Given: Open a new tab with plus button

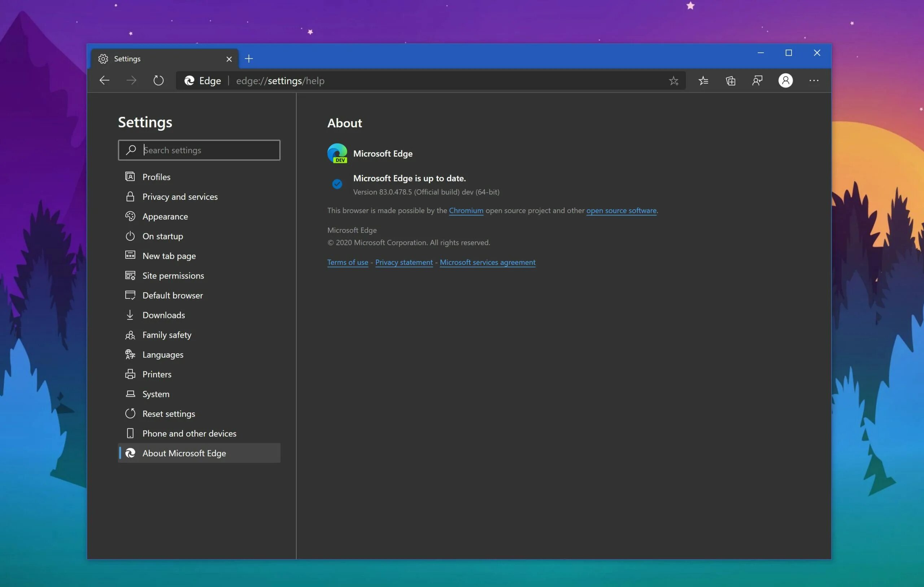Looking at the screenshot, I should tap(249, 59).
